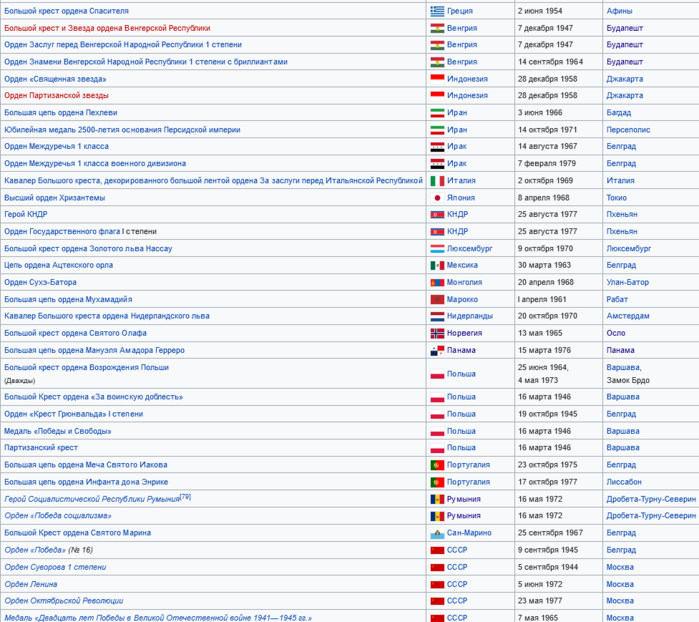Click date 17 октября 1977
This screenshot has height=622, width=699.
coord(547,482)
